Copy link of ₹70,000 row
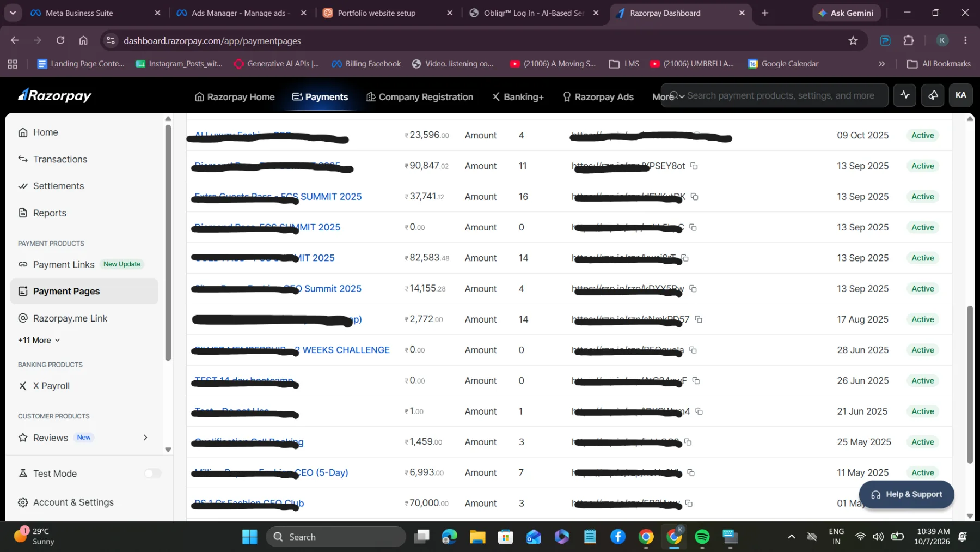The image size is (980, 552). coord(689,504)
